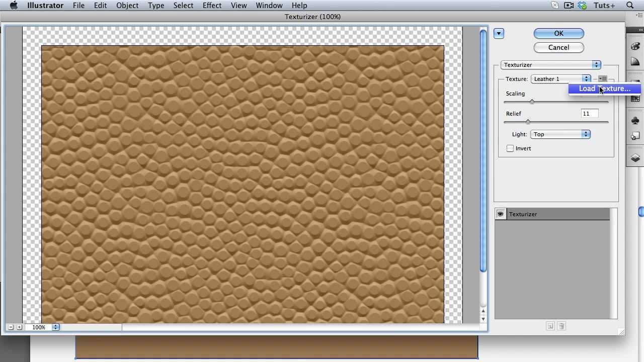This screenshot has height=362, width=644.
Task: Open the Color Guide panel icon
Action: click(635, 62)
